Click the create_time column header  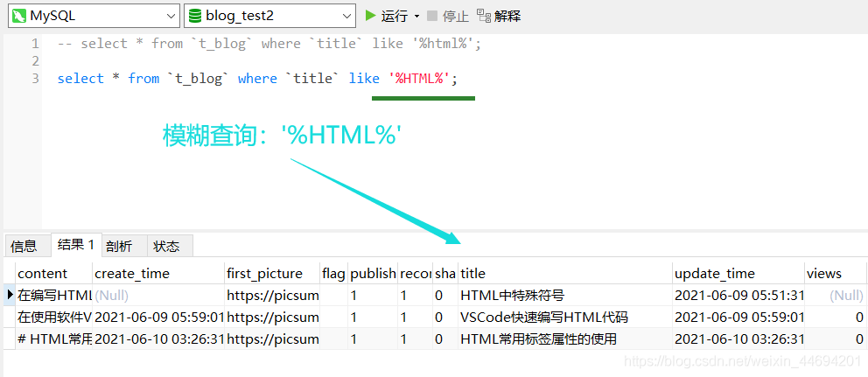[x=158, y=274]
